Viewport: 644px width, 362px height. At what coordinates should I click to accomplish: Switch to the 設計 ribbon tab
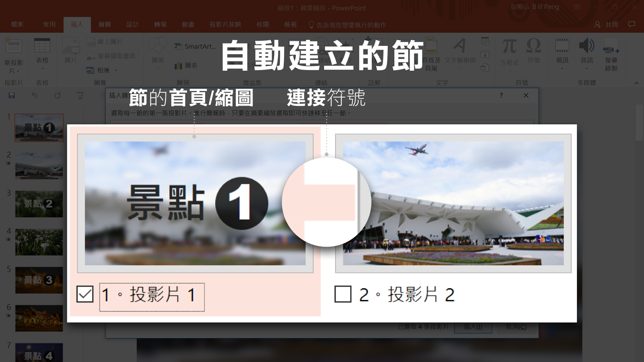(132, 25)
